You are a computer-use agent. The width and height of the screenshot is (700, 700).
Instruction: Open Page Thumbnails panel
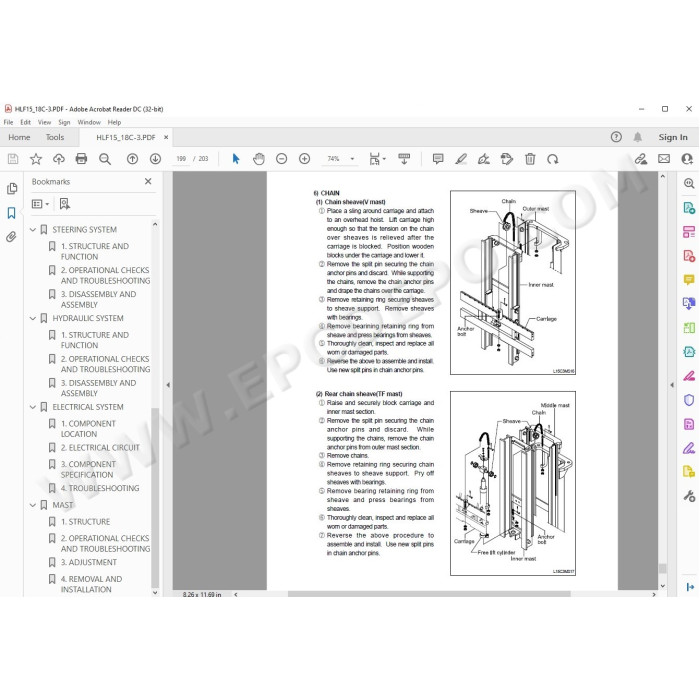point(12,189)
